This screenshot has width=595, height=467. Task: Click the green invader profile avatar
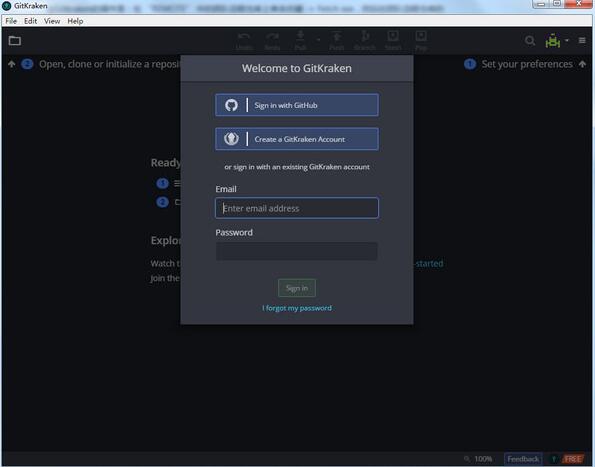553,41
